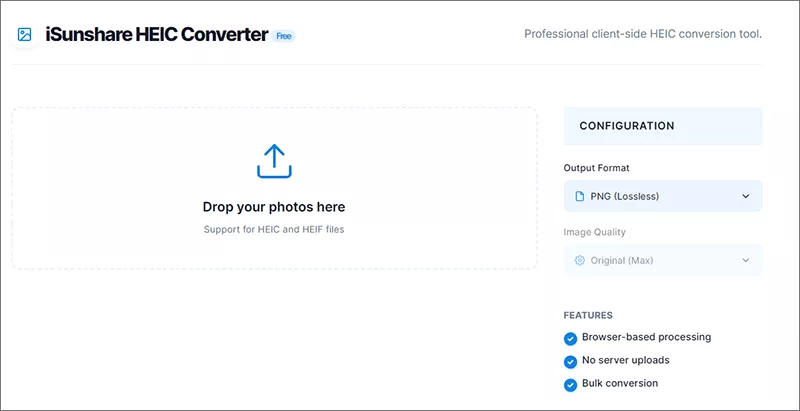Screen dimensions: 800x411
Task: Click Support for HEIC and HEIF files text
Action: [274, 229]
